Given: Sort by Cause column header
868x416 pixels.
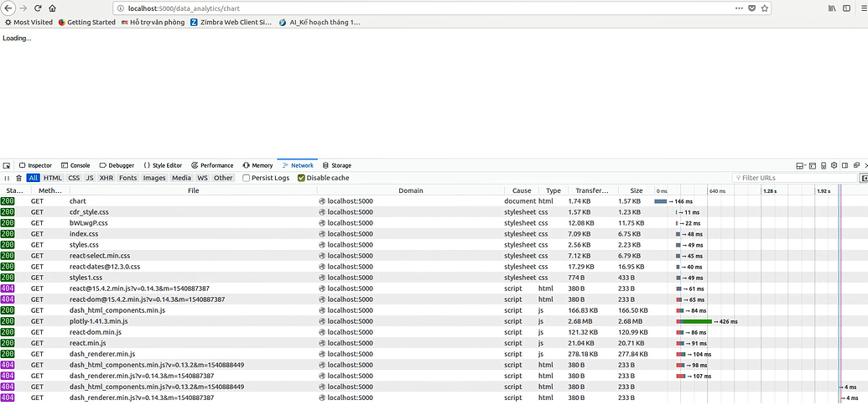Looking at the screenshot, I should click(x=522, y=190).
